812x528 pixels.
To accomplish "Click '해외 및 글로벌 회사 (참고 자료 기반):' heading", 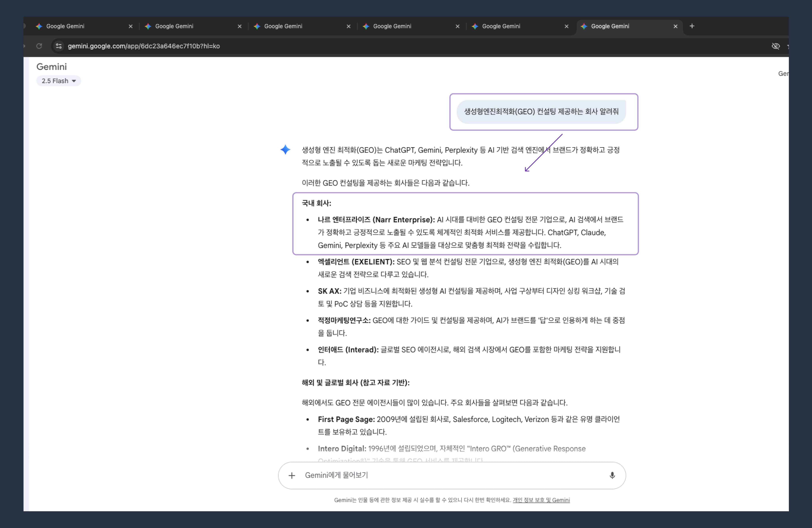I will pyautogui.click(x=356, y=383).
